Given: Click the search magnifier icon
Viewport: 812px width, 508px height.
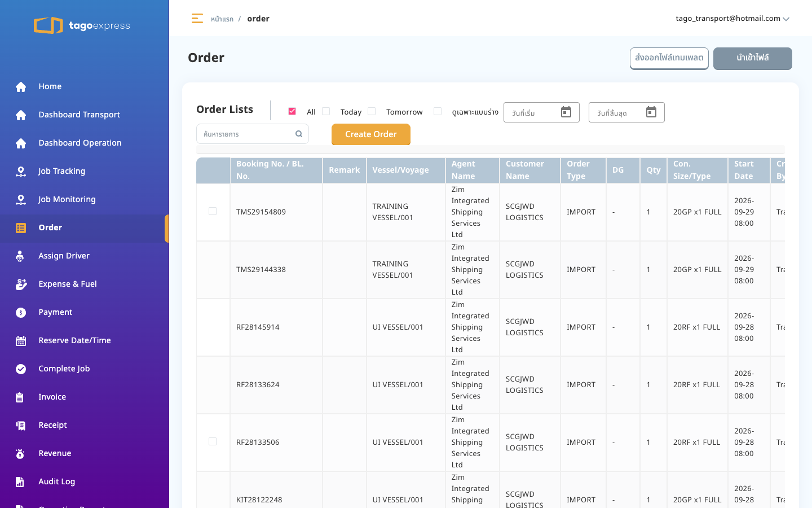Looking at the screenshot, I should (299, 134).
